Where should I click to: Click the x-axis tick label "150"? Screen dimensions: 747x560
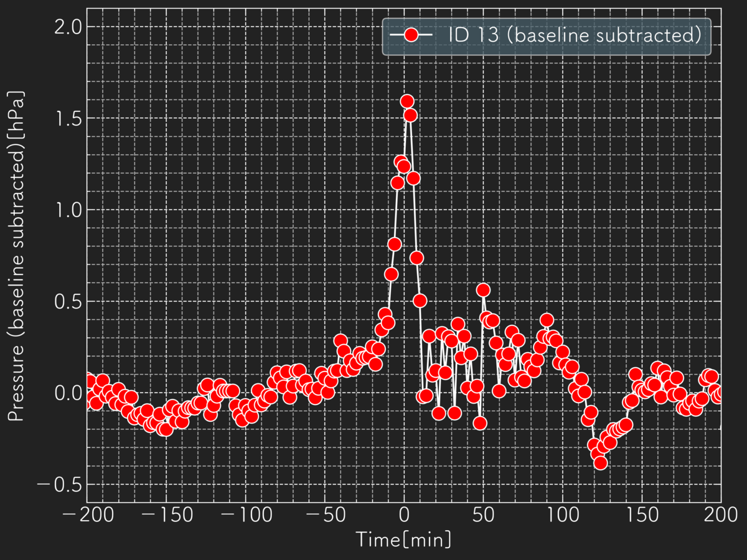point(642,516)
